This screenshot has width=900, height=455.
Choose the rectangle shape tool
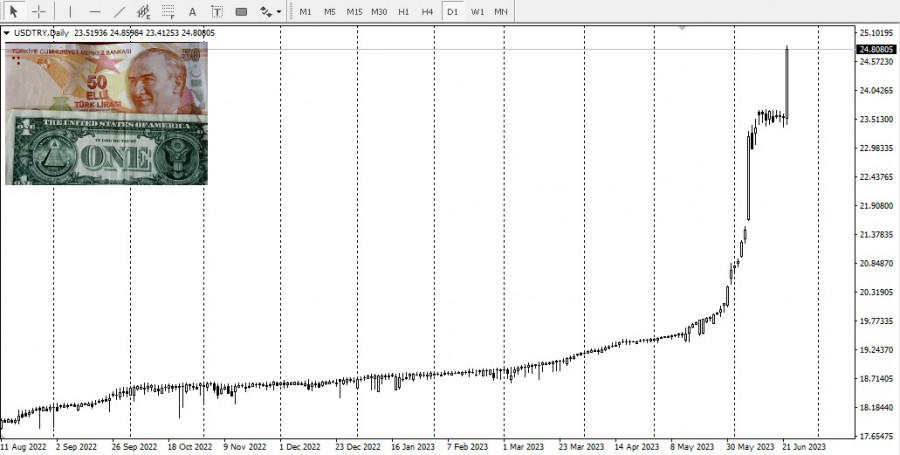(241, 11)
